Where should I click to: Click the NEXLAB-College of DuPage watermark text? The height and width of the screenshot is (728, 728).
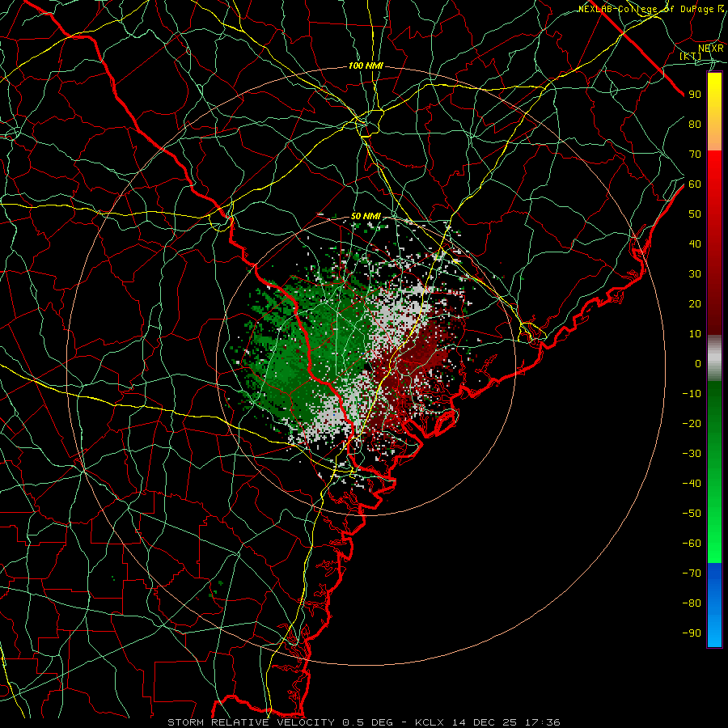point(651,9)
